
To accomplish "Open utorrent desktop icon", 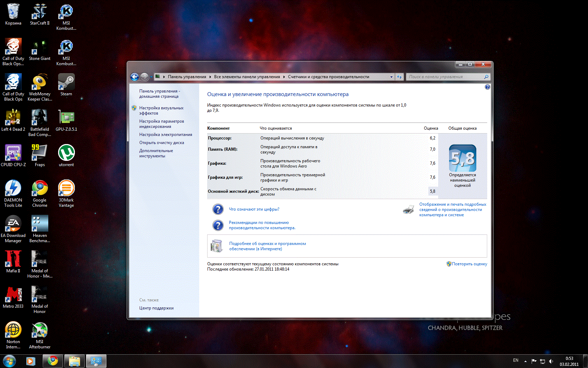I will tap(66, 156).
